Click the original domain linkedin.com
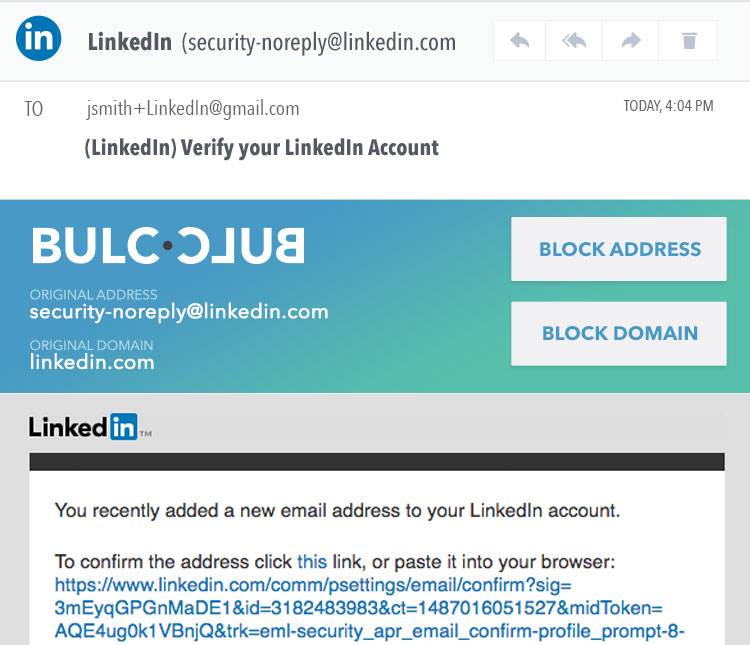 click(x=92, y=362)
